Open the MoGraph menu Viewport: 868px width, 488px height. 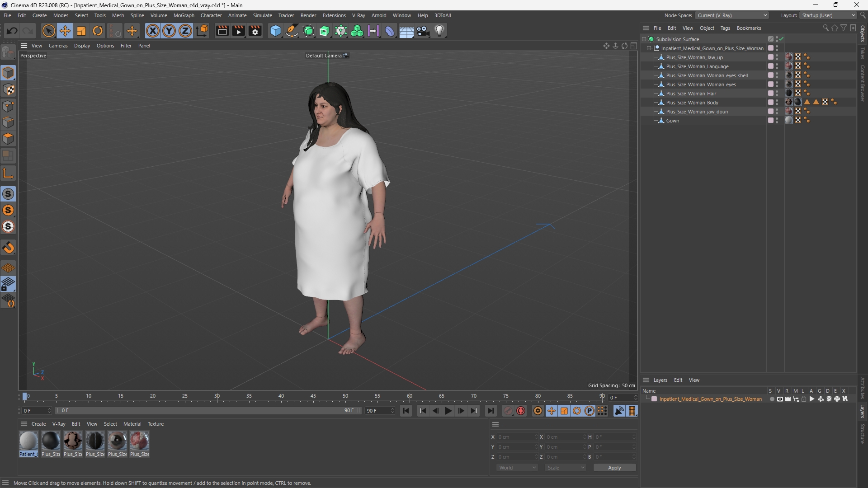tap(184, 15)
